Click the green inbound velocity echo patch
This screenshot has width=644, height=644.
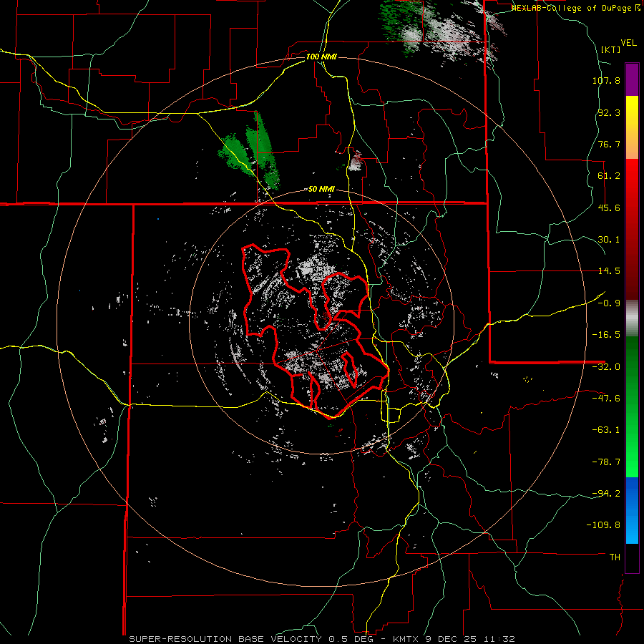[x=250, y=152]
